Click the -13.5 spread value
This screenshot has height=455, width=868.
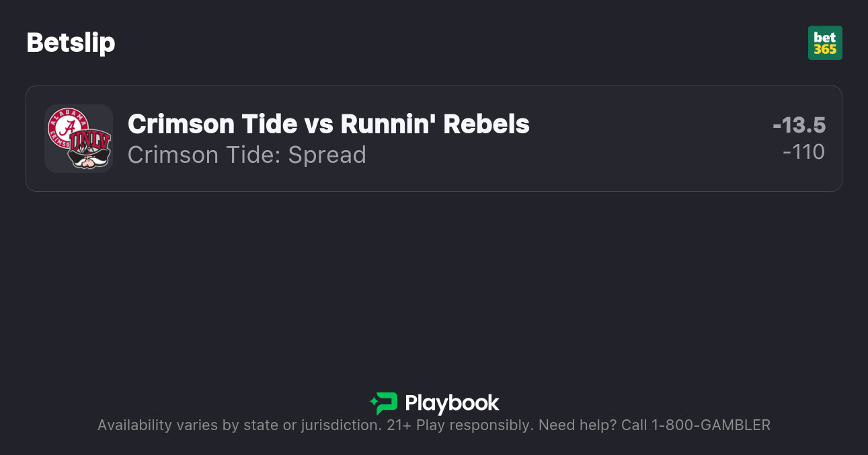(x=799, y=125)
